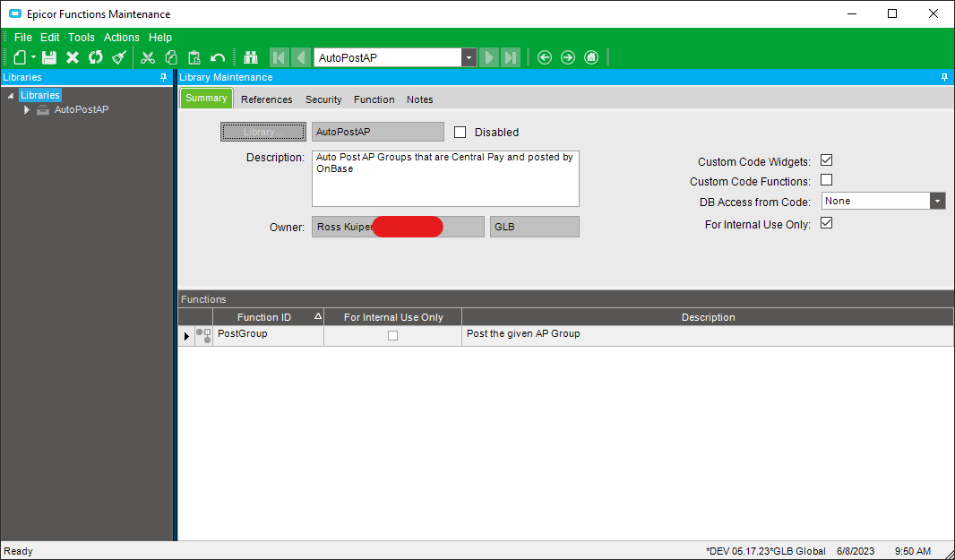The width and height of the screenshot is (955, 560).
Task: Click the AutoPostAP library ID field
Action: (378, 132)
